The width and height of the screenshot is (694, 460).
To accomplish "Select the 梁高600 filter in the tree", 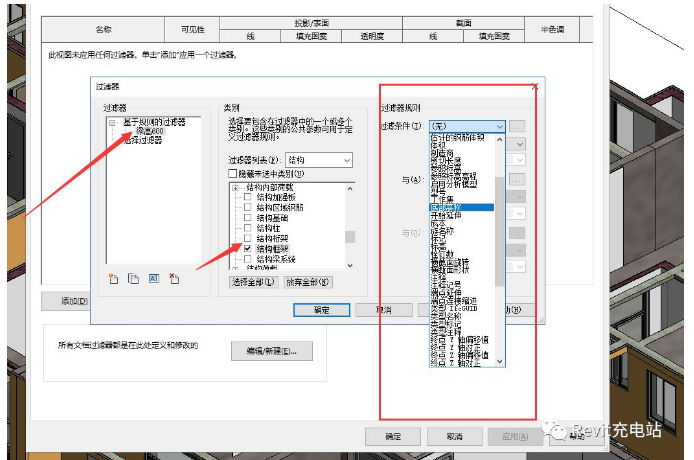I will click(150, 131).
